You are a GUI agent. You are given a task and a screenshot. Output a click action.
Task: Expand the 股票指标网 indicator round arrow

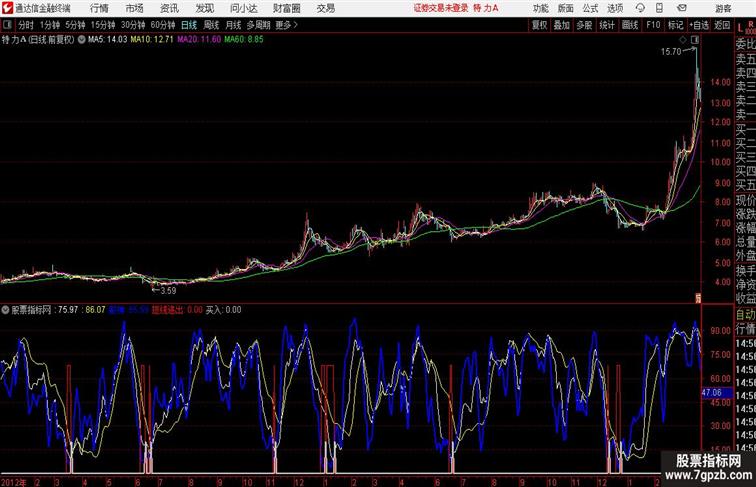tap(5, 310)
